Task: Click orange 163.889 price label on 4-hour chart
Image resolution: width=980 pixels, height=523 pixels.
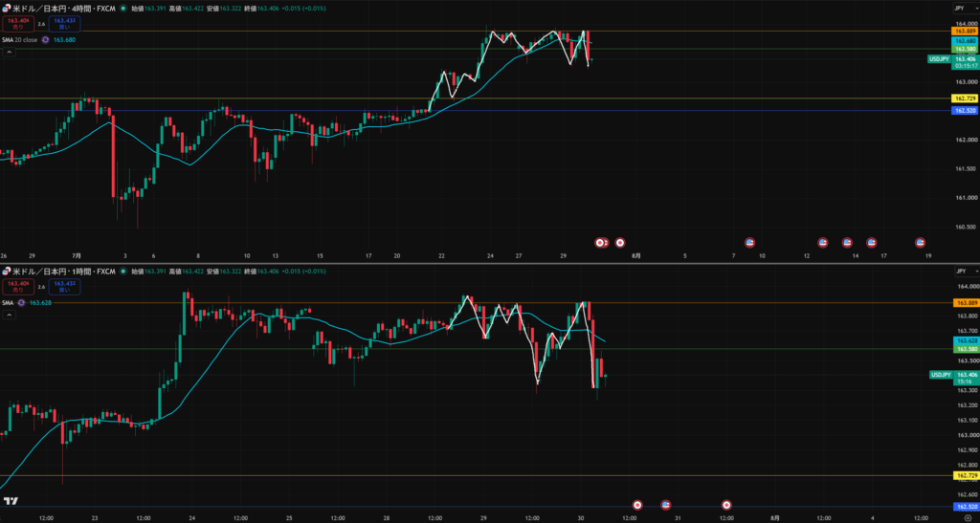Action: pos(963,31)
